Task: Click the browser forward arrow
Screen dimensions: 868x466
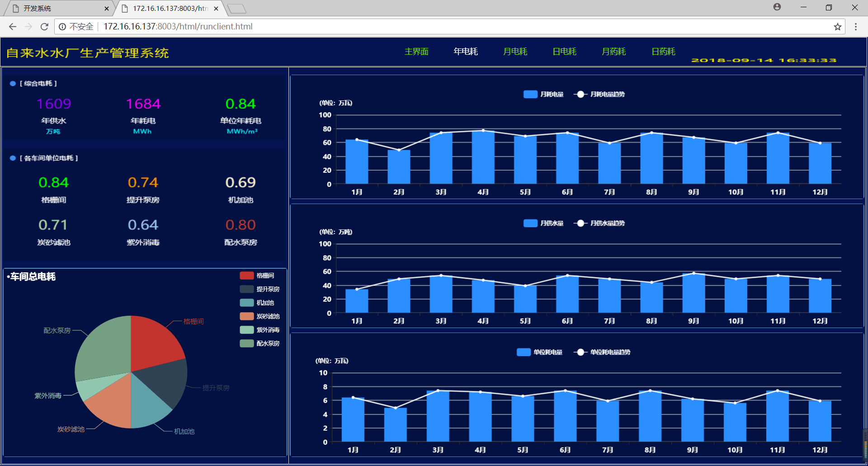Action: point(28,27)
